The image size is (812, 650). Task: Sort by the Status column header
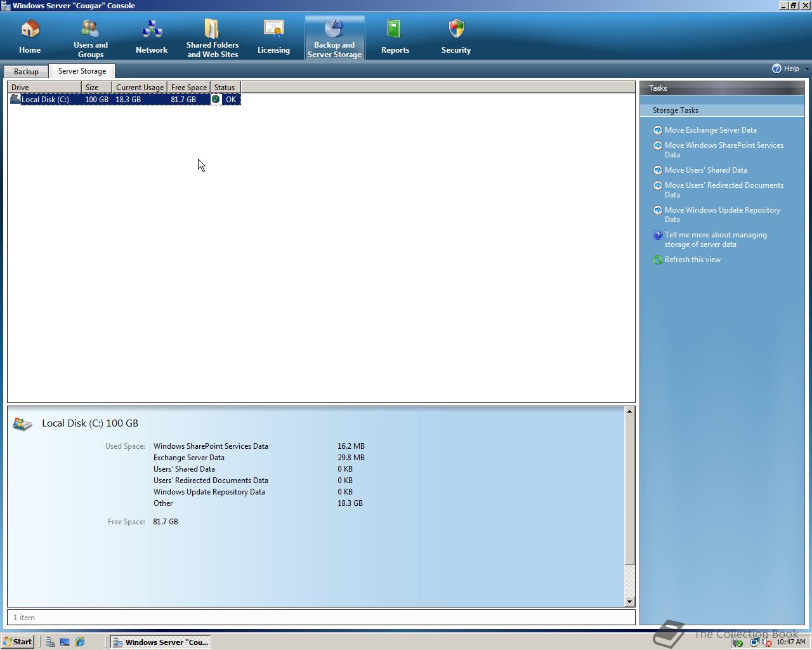click(225, 87)
